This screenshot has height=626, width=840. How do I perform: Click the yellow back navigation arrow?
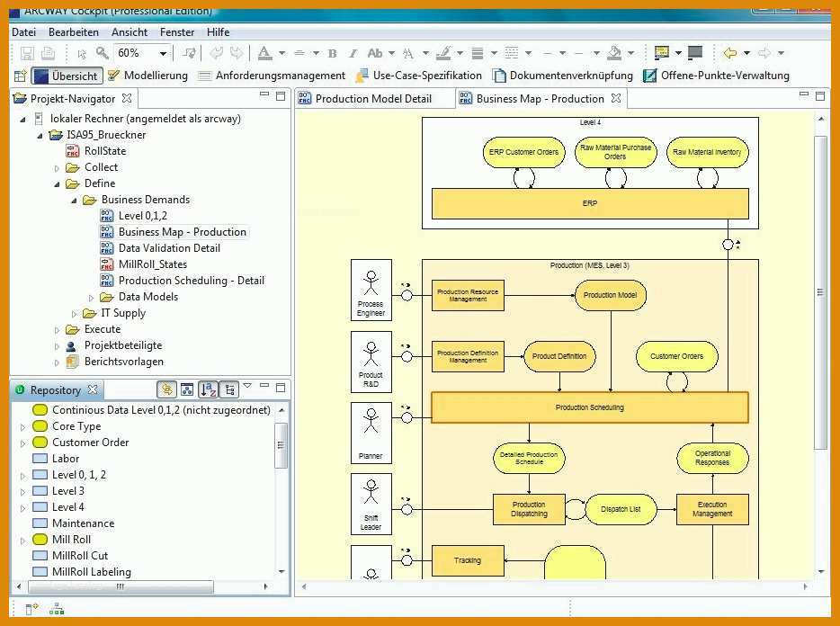pyautogui.click(x=729, y=52)
